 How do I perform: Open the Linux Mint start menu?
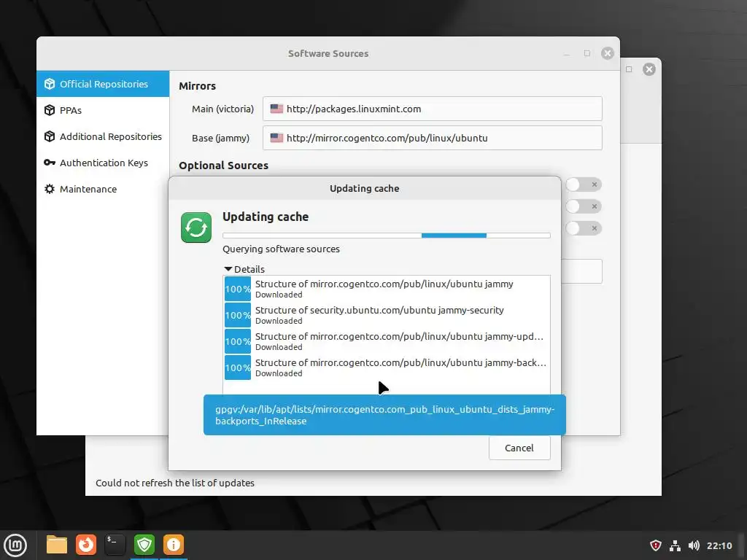tap(15, 545)
